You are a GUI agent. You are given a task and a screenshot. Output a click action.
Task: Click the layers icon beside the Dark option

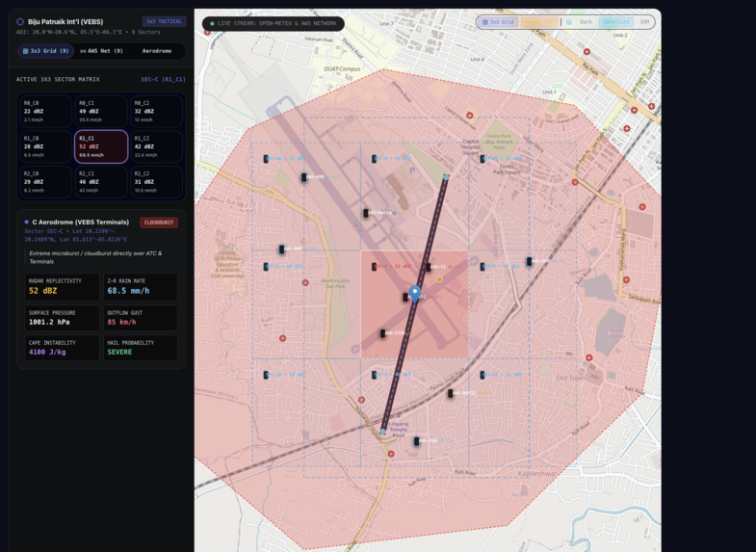pyautogui.click(x=569, y=22)
